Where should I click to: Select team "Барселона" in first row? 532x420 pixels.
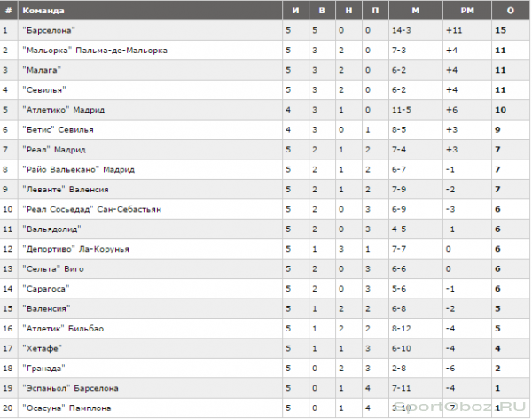[49, 30]
